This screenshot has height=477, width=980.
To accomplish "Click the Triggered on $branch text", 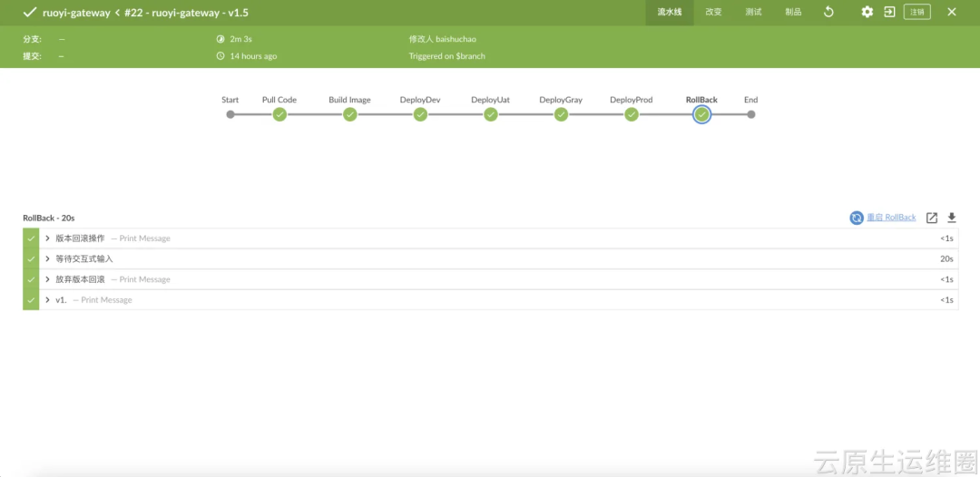I will (x=446, y=56).
